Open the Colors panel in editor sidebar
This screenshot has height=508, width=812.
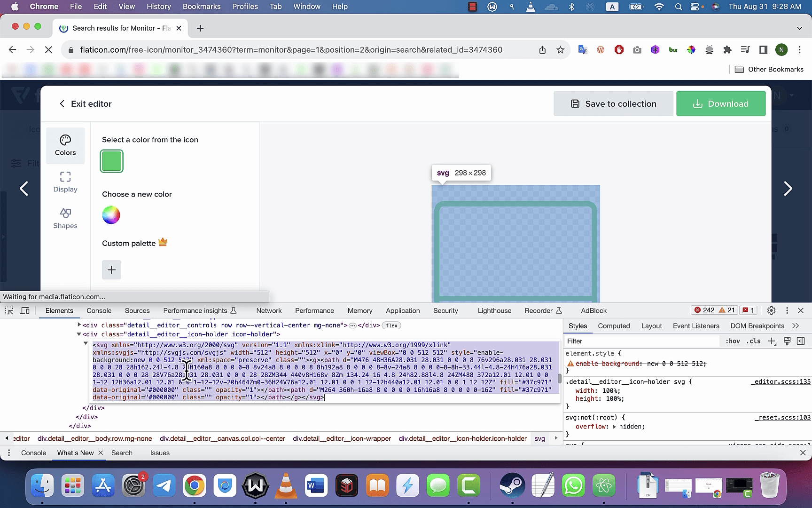click(x=65, y=145)
